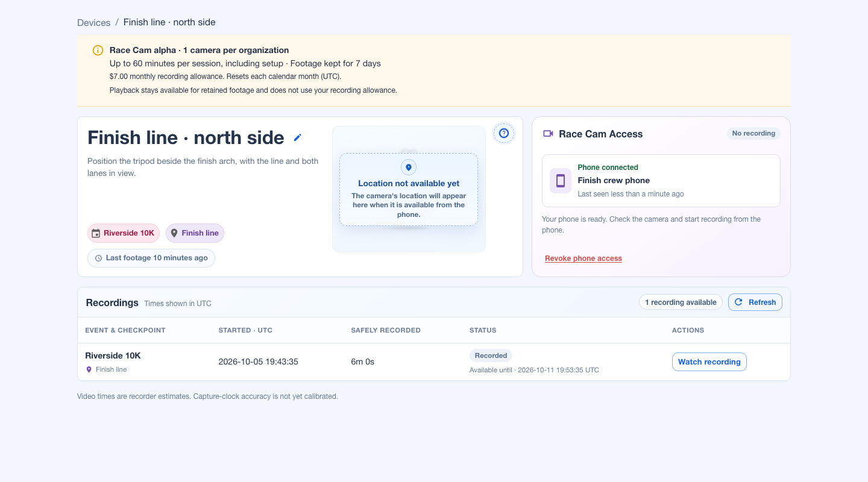868x482 pixels.
Task: Select the Finish crew phone card
Action: point(661,181)
